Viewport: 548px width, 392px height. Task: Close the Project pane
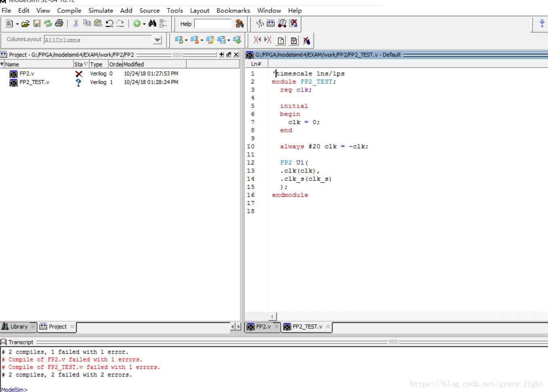(x=236, y=55)
